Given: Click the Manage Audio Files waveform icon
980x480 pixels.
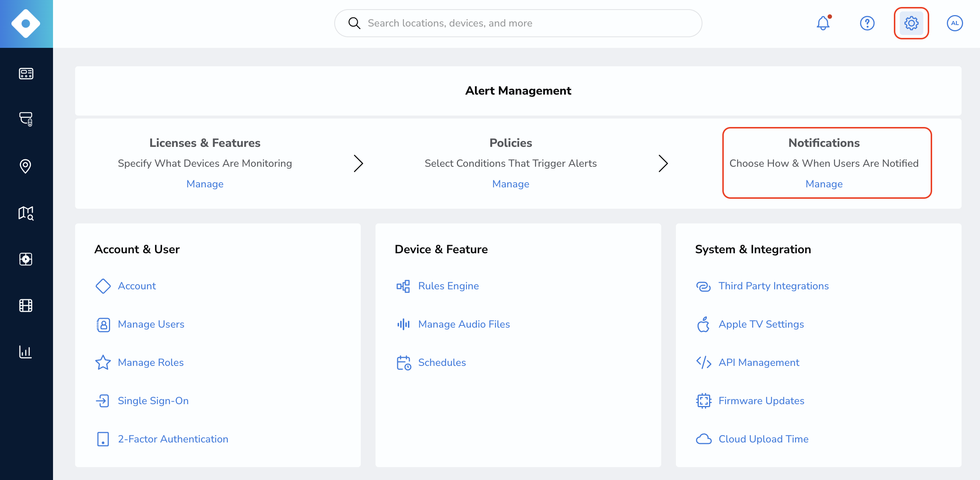Looking at the screenshot, I should pos(403,324).
